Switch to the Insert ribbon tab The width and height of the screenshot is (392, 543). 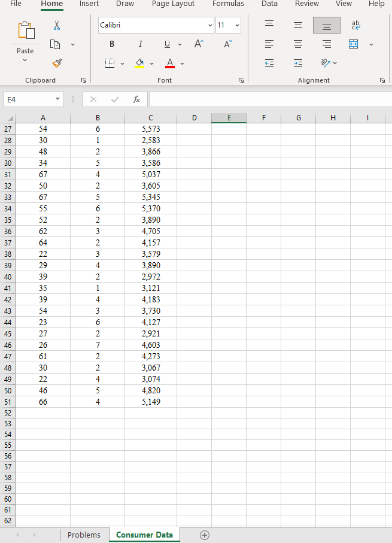(x=89, y=4)
